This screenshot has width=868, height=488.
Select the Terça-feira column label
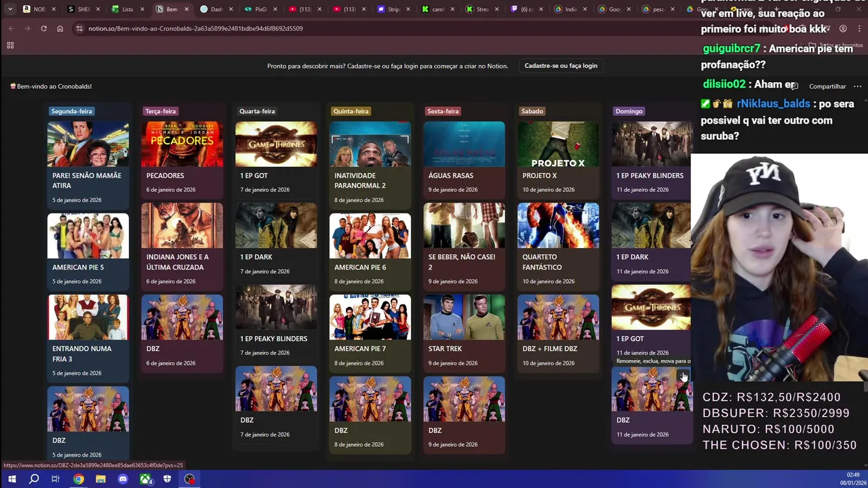tap(160, 111)
